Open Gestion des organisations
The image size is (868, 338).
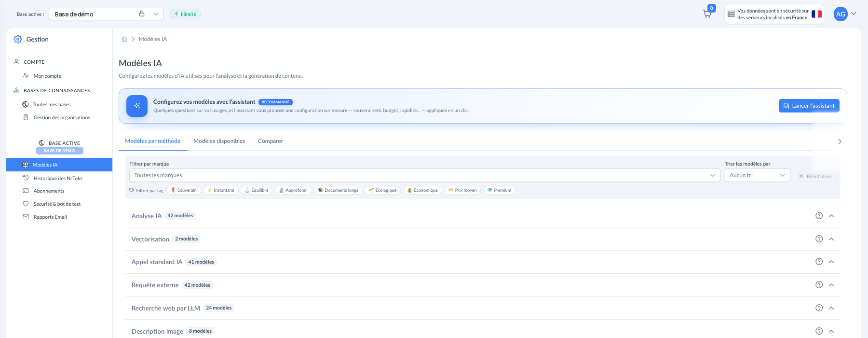[62, 117]
